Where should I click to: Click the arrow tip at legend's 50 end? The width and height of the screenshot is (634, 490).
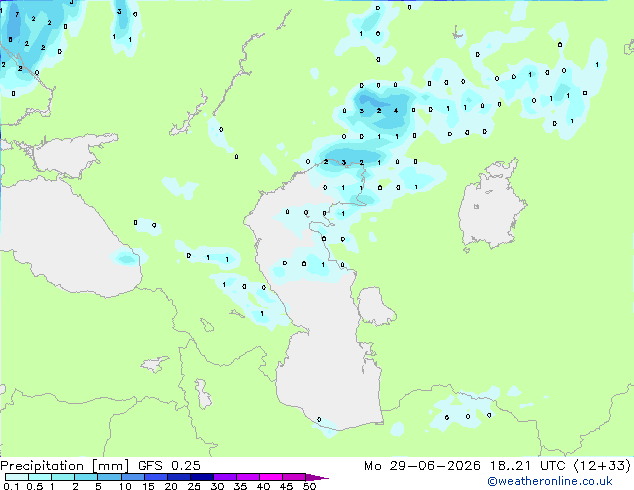317,477
